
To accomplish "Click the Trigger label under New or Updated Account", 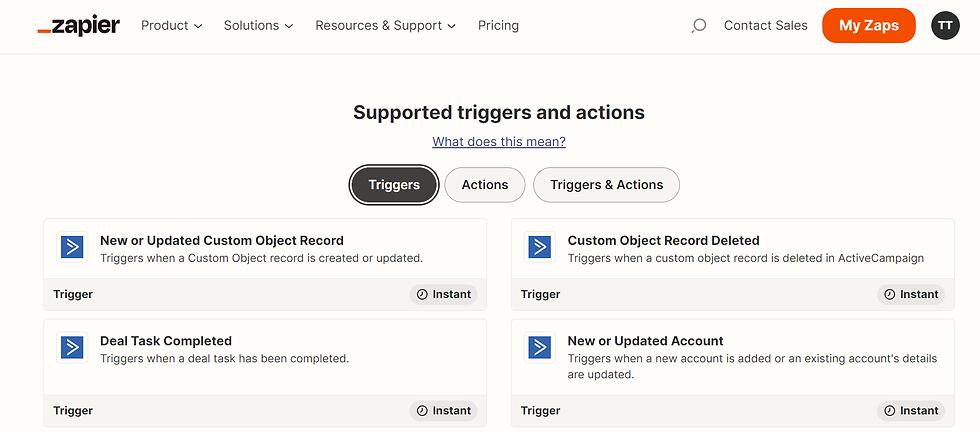I will click(x=541, y=411).
